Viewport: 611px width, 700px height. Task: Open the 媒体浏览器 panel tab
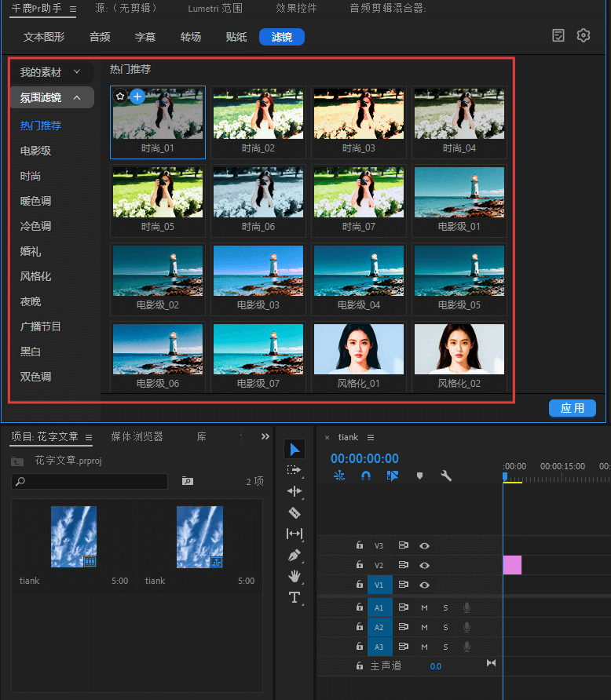137,436
